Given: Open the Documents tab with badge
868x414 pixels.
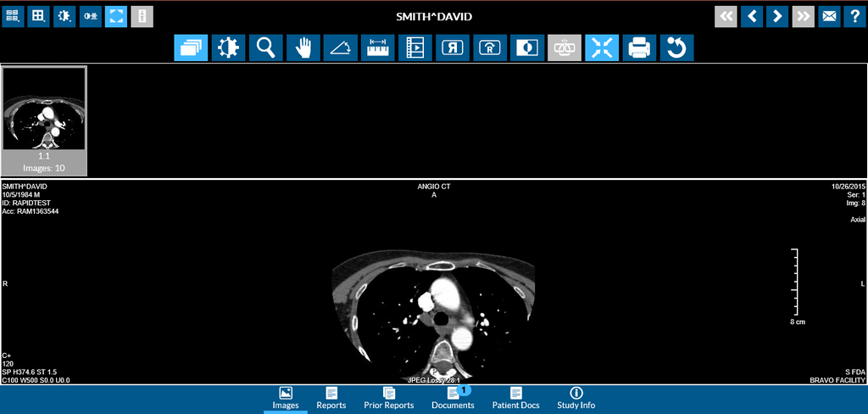Looking at the screenshot, I should 453,398.
